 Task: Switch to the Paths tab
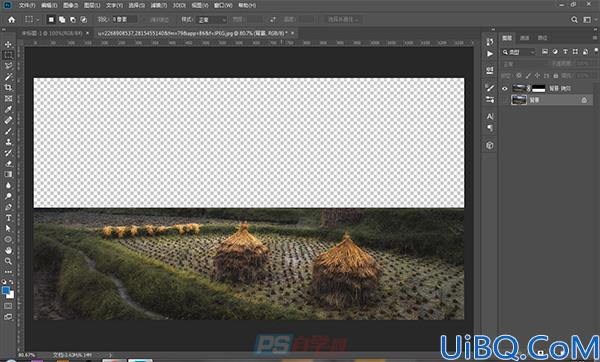[x=542, y=38]
